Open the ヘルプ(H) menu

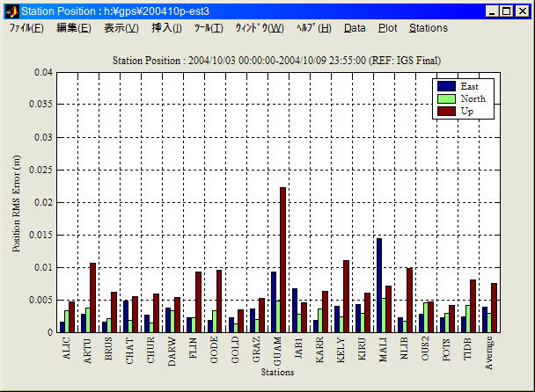314,28
